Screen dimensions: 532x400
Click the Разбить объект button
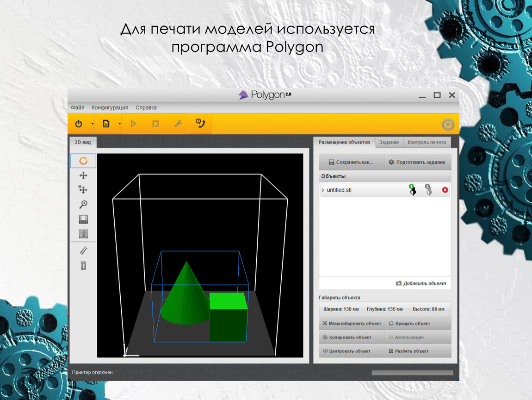418,351
